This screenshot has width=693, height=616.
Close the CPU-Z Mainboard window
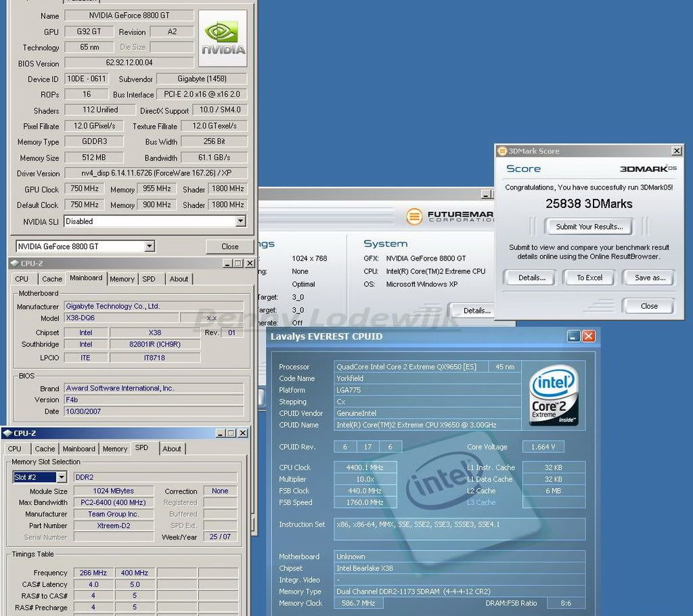pos(250,263)
